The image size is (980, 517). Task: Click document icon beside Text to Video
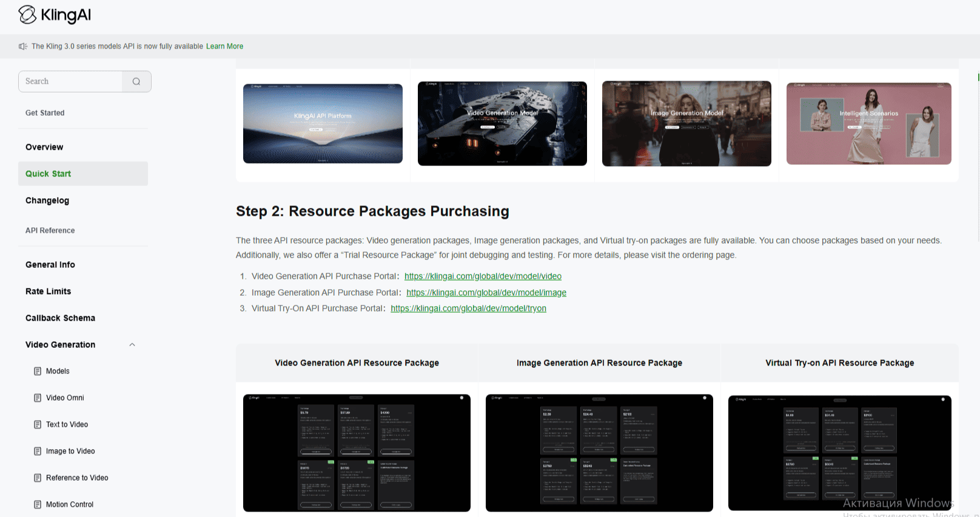click(38, 425)
